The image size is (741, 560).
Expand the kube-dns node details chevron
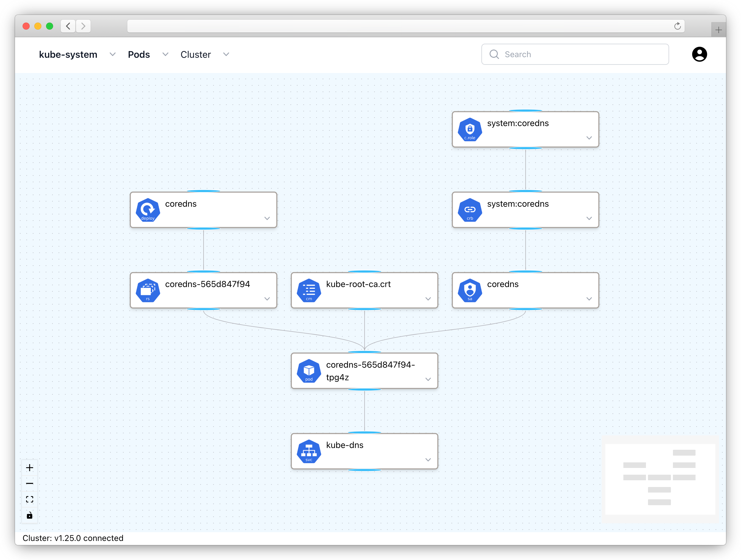click(428, 460)
